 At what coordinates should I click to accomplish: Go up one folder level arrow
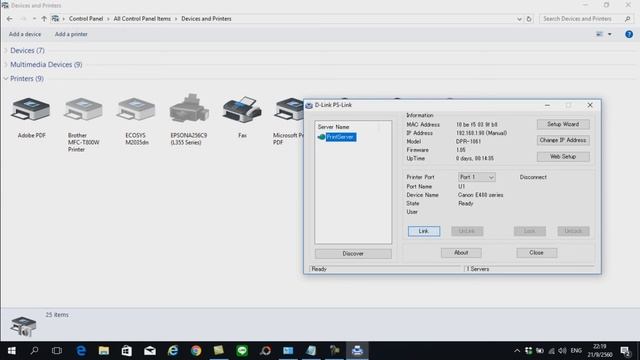point(44,19)
